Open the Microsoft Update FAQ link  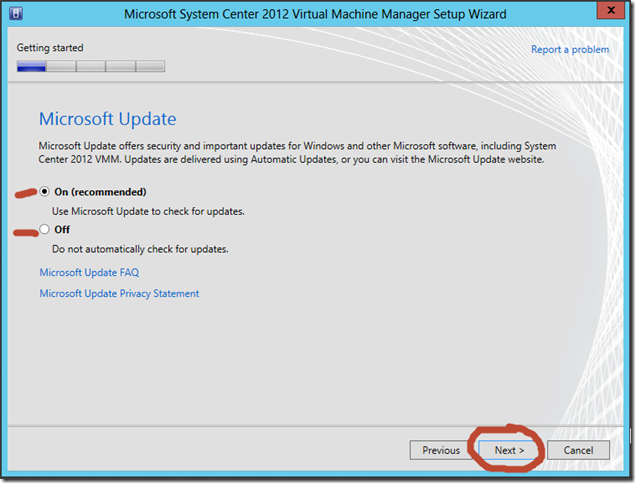(x=89, y=272)
